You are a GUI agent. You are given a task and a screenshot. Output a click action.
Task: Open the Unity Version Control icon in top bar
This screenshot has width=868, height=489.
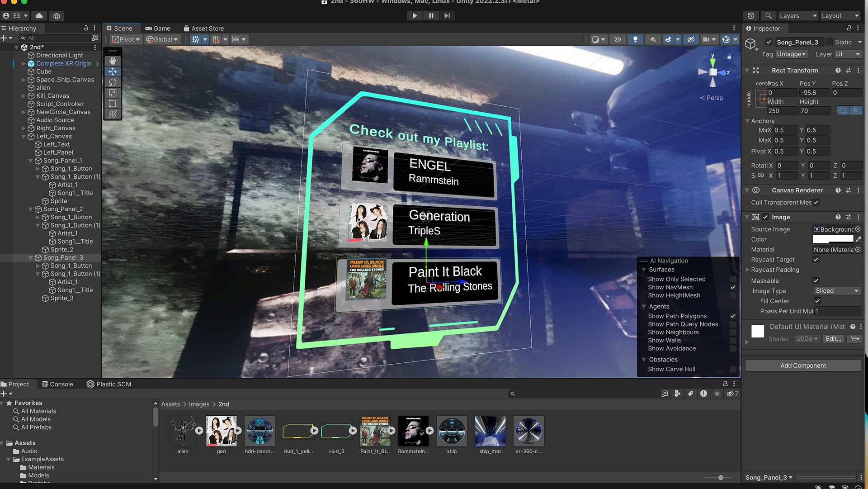[x=57, y=16]
